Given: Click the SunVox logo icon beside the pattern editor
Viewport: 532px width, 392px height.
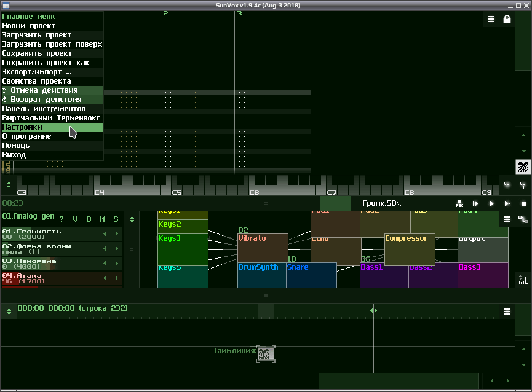Looking at the screenshot, I should [523, 167].
